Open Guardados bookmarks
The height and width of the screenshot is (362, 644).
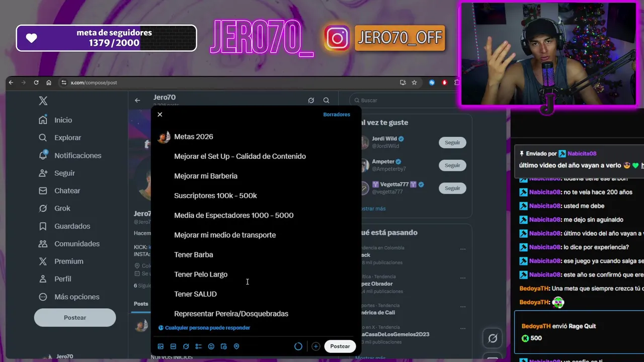[65, 226]
